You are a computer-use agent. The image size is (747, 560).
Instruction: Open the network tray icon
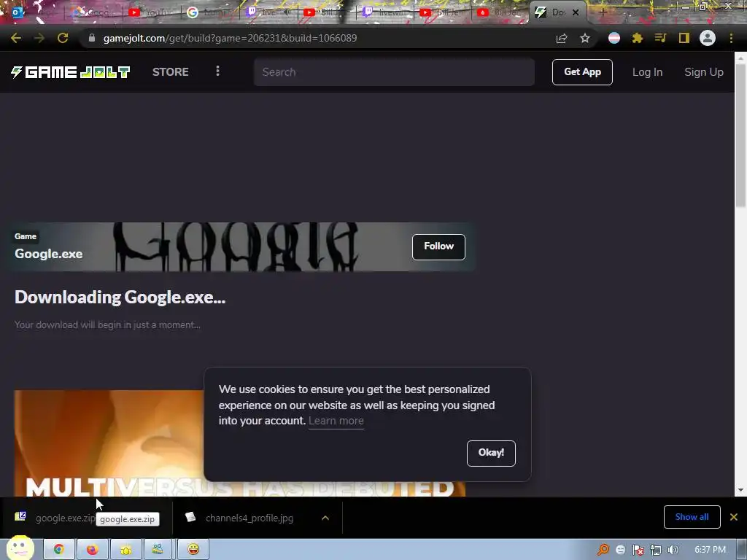[x=656, y=550]
